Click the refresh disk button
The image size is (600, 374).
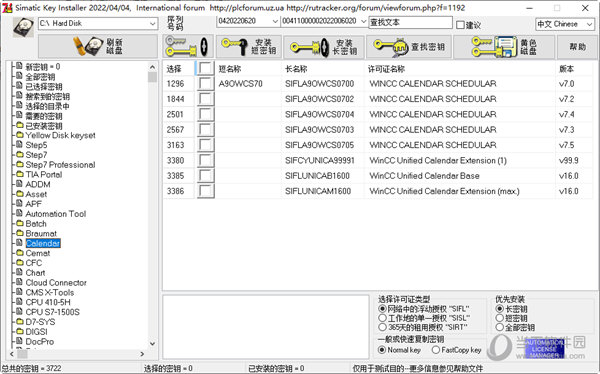click(98, 47)
